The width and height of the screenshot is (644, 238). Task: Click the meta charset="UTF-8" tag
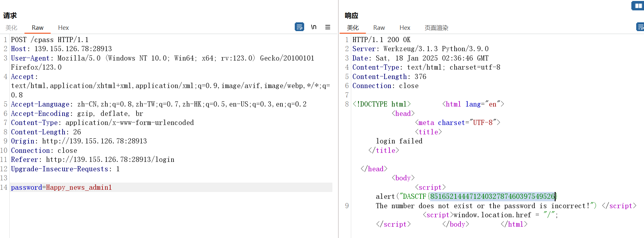tap(458, 123)
